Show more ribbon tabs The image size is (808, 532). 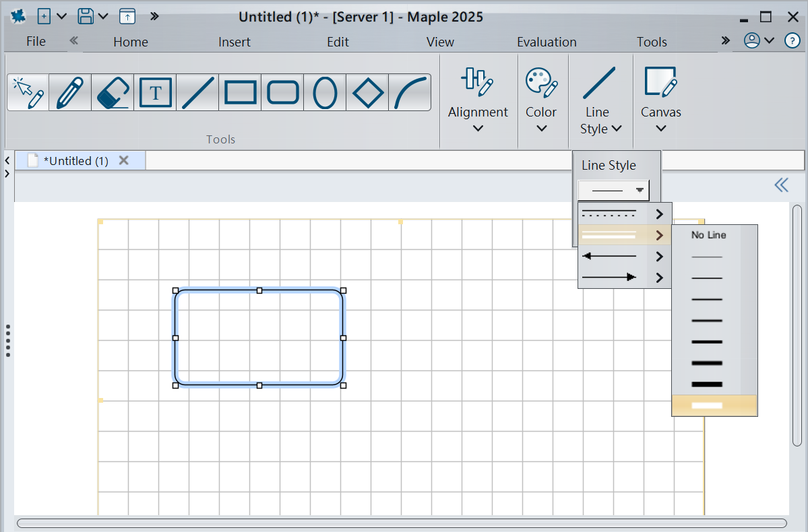(726, 40)
